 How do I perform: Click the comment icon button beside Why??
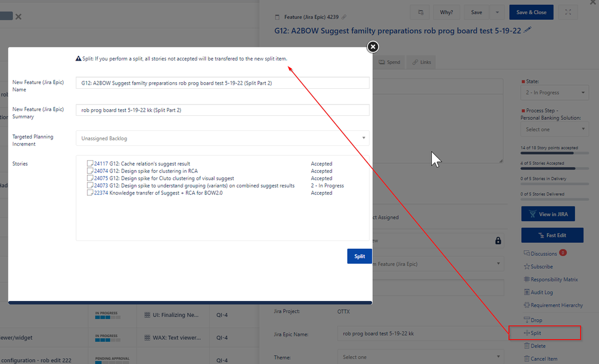(420, 12)
